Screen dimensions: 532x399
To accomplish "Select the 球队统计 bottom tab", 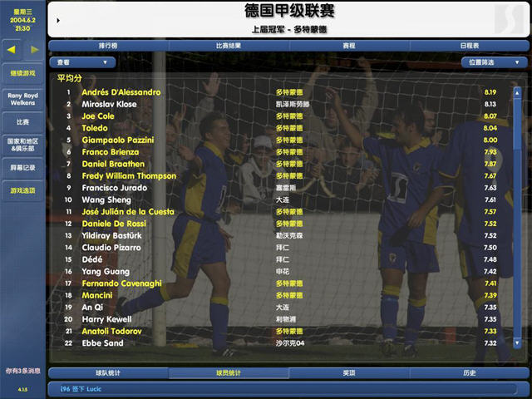I will (108, 373).
